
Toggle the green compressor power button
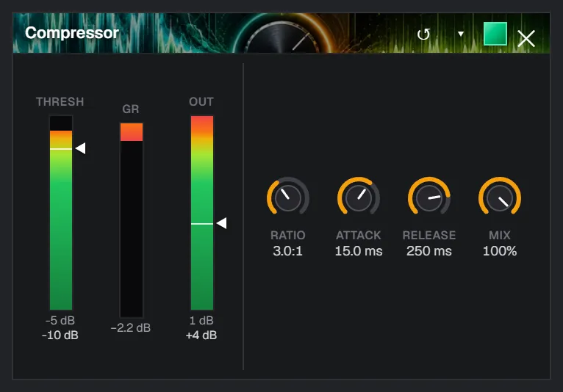[495, 34]
